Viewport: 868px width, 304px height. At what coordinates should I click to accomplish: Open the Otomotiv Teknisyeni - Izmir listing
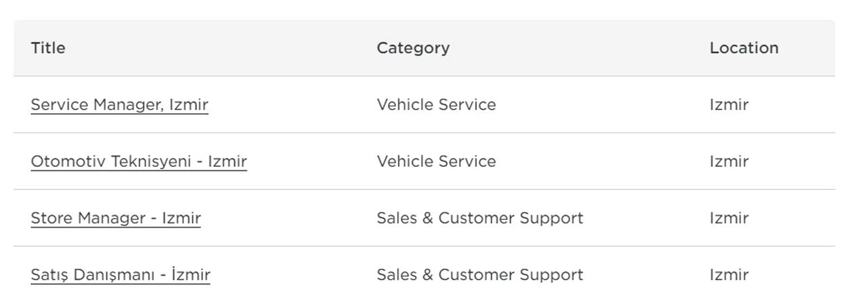pyautogui.click(x=138, y=161)
